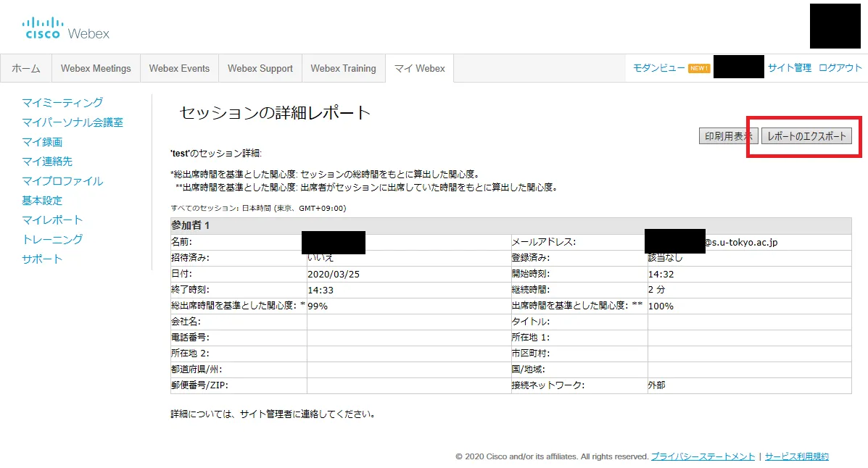Image resolution: width=868 pixels, height=468 pixels.
Task: Open プライバシーステートメント footer link
Action: [703, 457]
